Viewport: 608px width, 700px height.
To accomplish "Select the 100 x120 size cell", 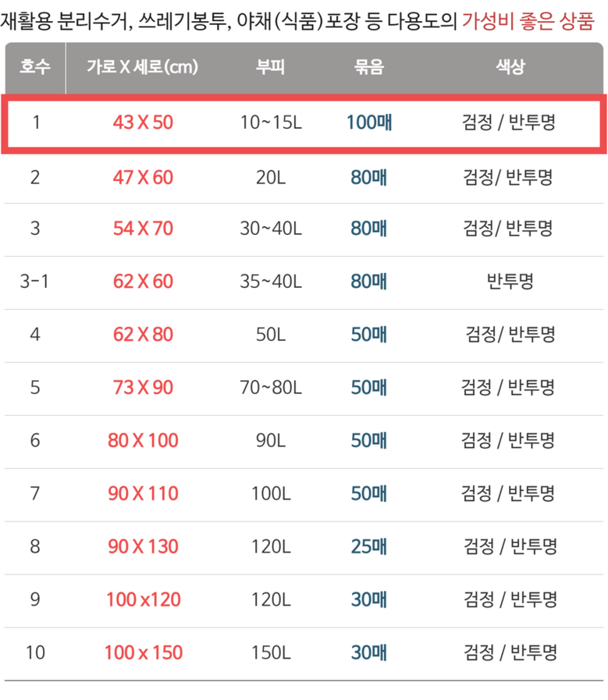I will [143, 599].
